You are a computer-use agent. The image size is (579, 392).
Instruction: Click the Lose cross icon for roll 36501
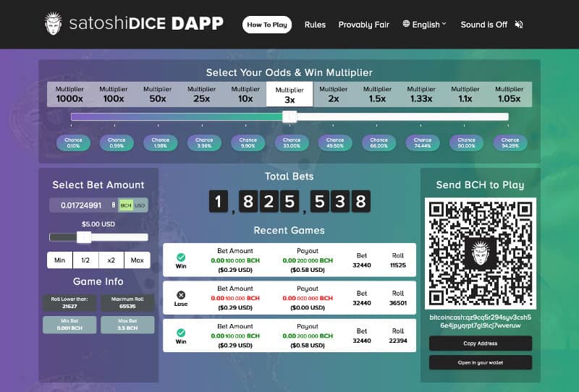tap(181, 295)
